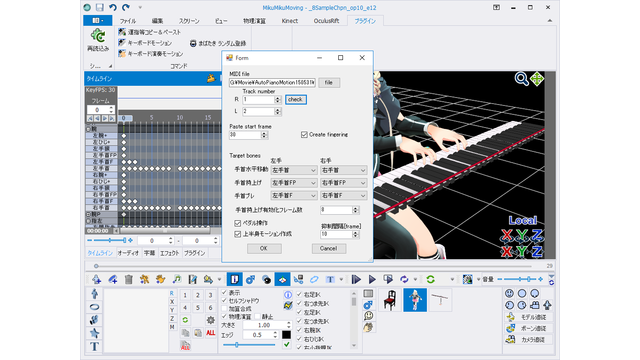Click the blue eraser icon in bottom toolbar
This screenshot has width=640, height=360.
point(314,279)
